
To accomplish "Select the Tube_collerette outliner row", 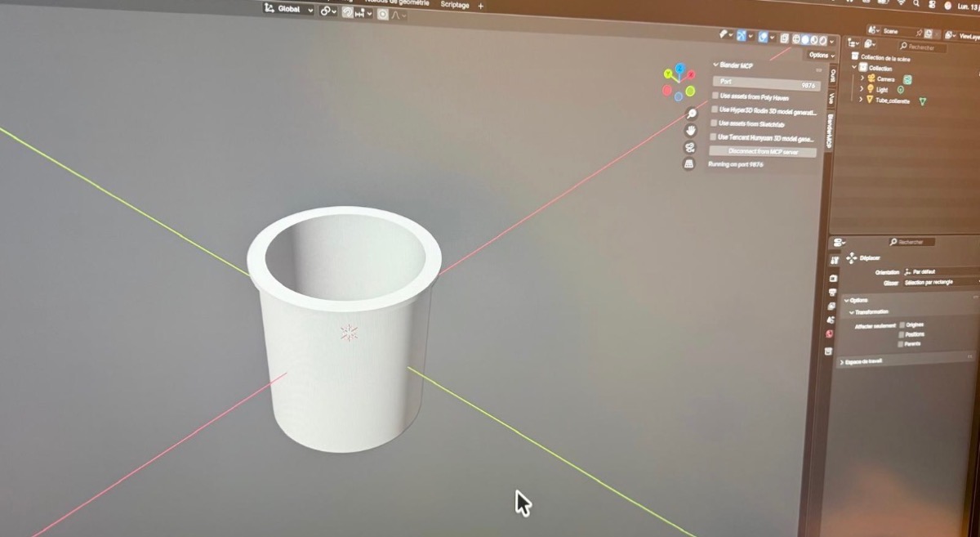I will coord(890,100).
